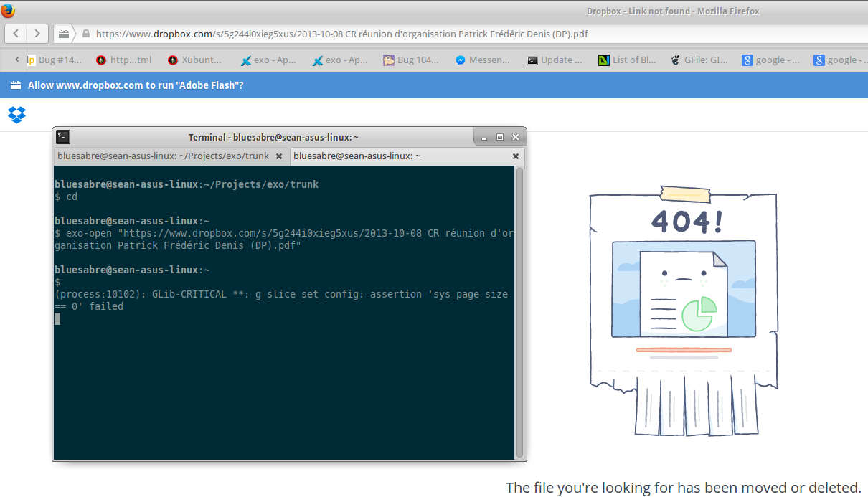Open the Xubuntu bookmark in toolbar

[194, 60]
